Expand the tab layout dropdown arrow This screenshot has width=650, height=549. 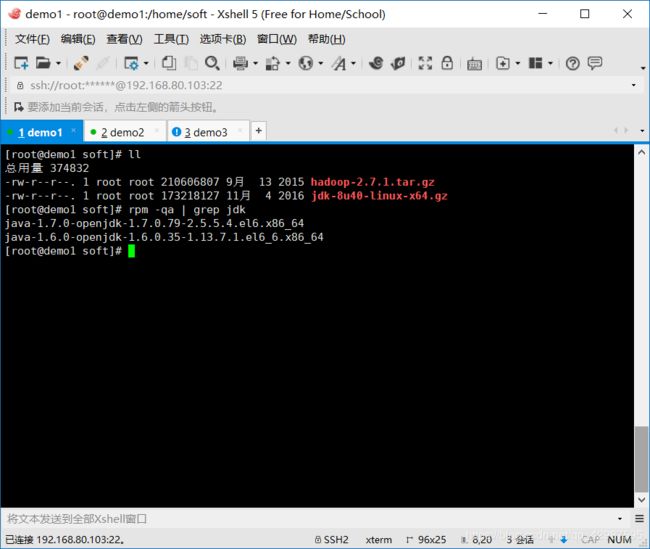tap(551, 63)
